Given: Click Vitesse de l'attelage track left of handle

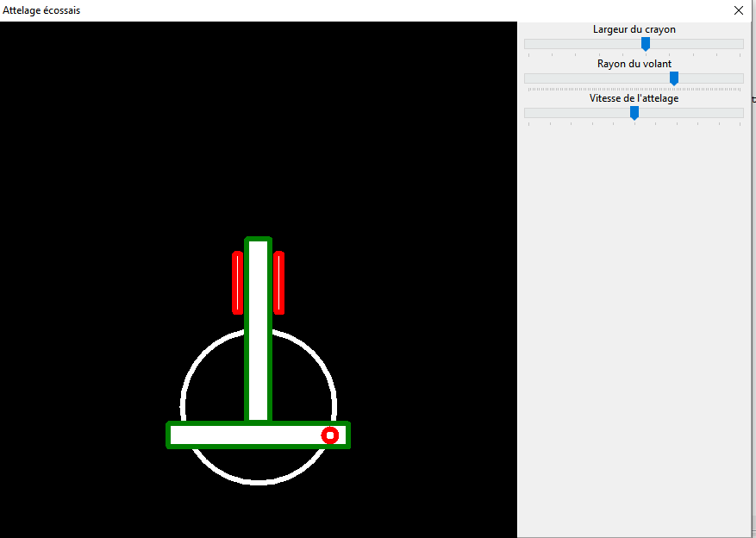Looking at the screenshot, I should coord(576,113).
